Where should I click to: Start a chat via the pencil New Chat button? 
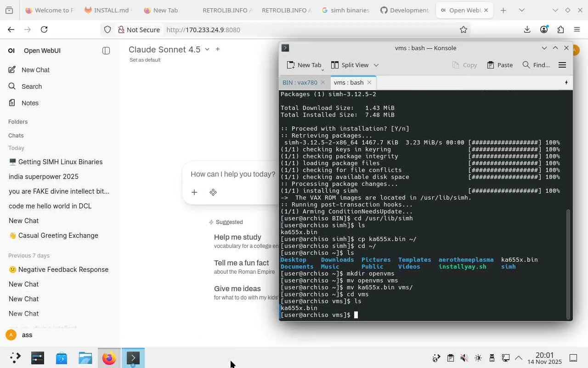pos(60,70)
